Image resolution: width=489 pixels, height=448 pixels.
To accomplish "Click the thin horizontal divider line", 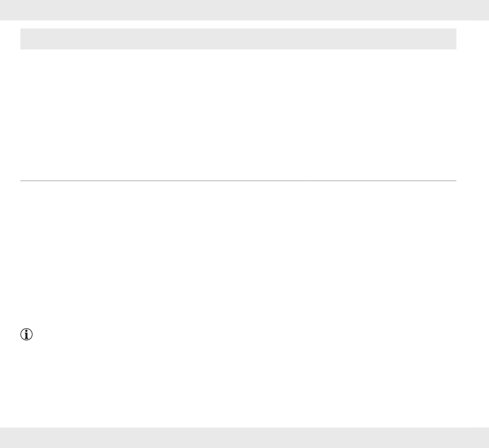I will coord(238,181).
